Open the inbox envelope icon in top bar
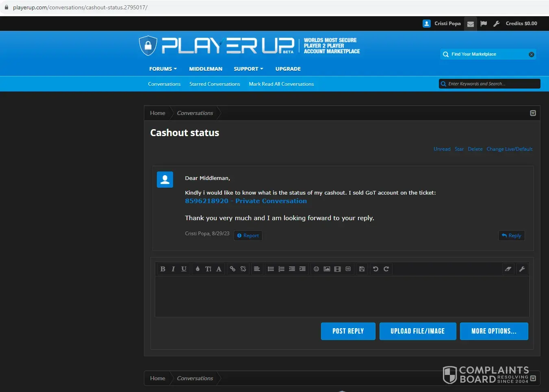Screen dimensions: 549x392 click(x=470, y=24)
